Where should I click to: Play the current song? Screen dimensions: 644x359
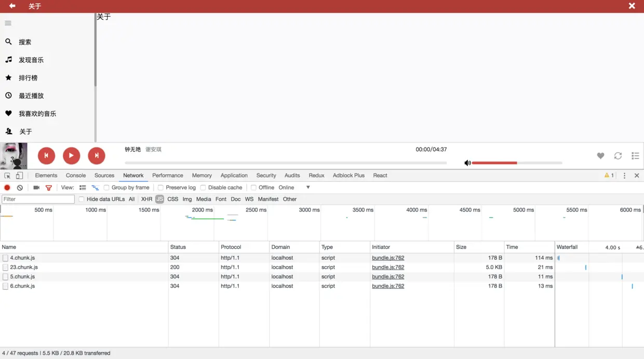coord(71,155)
